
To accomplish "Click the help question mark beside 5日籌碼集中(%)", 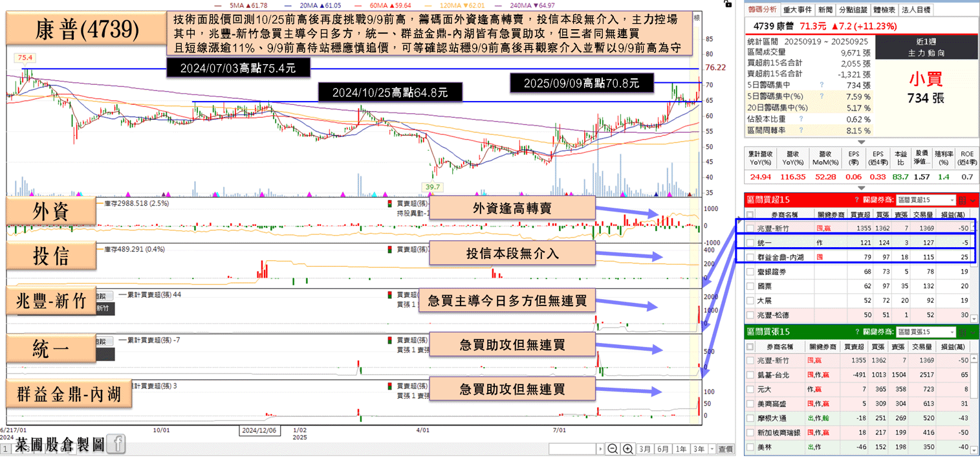I will tap(822, 96).
